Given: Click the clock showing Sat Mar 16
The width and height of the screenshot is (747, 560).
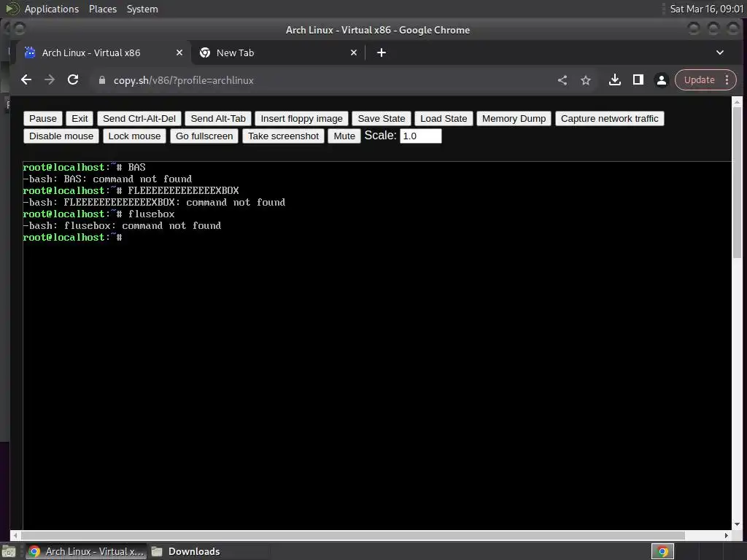Looking at the screenshot, I should 706,9.
